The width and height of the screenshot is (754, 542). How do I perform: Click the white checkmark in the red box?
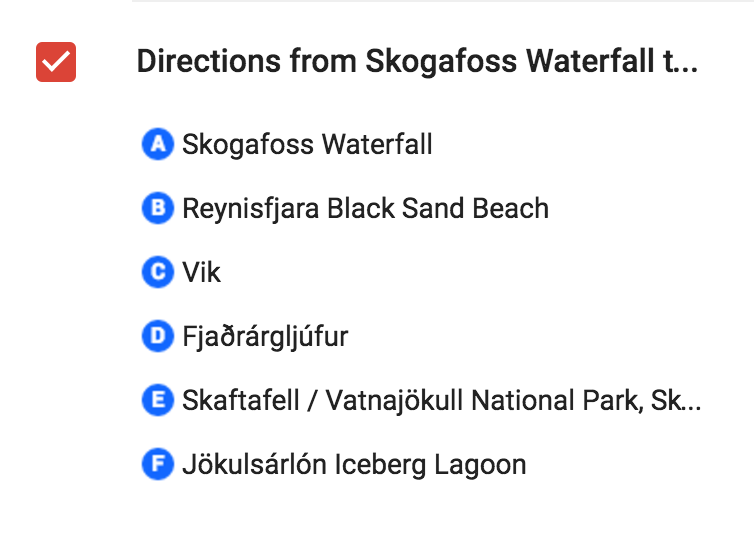coord(56,62)
